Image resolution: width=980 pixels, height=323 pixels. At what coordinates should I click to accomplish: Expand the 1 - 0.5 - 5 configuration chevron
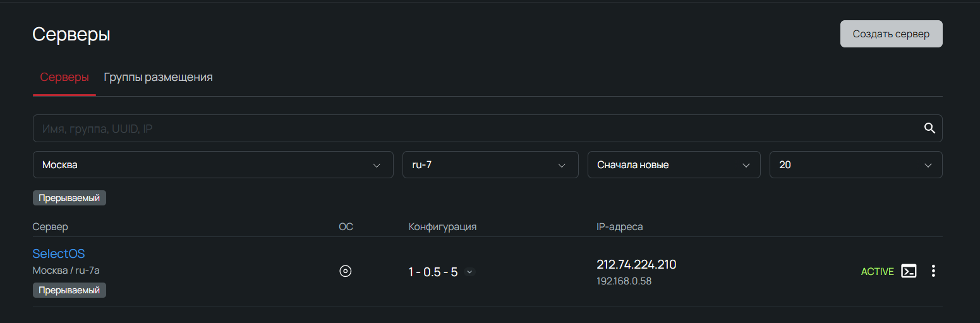[469, 272]
